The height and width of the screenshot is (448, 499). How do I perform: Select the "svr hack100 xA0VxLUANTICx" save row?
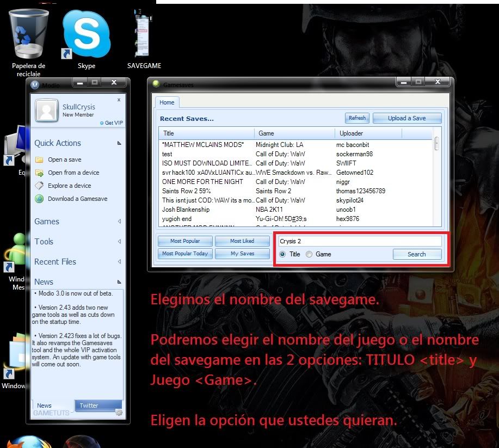(296, 173)
